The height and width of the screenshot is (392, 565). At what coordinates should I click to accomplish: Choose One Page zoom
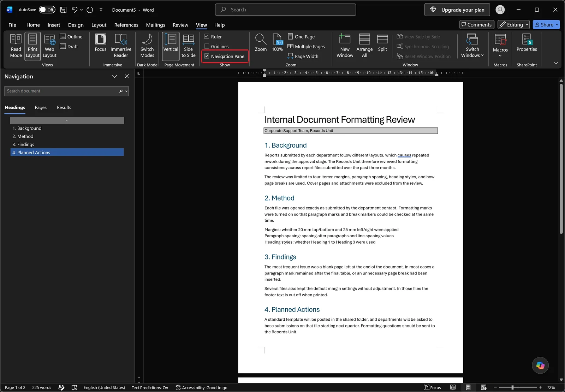click(x=301, y=36)
